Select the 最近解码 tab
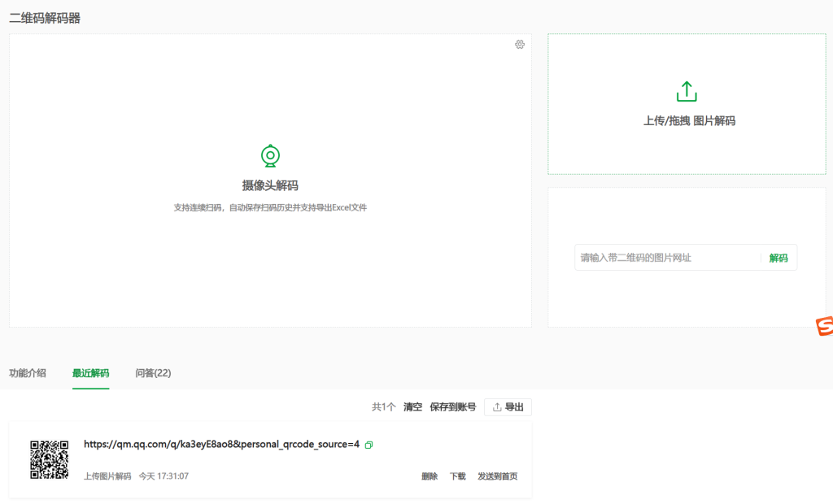 tap(90, 373)
